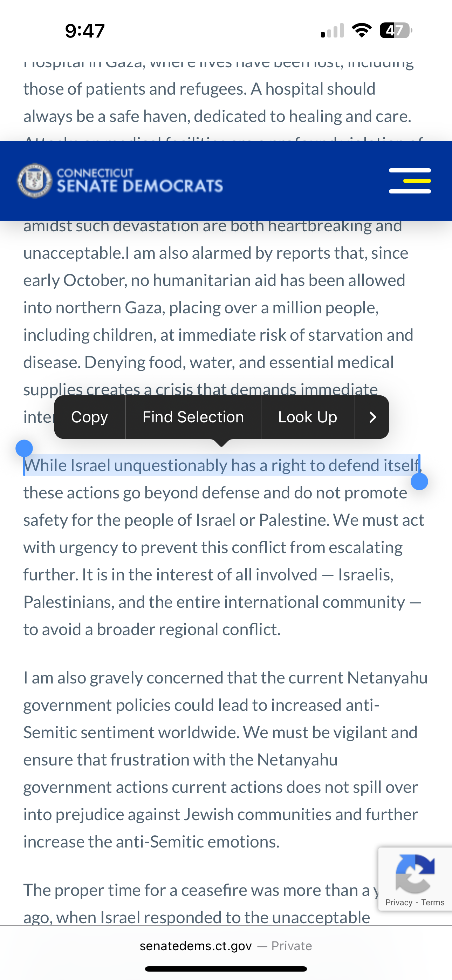The image size is (452, 980).
Task: Tap the home indicator bar at the bottom
Action: [x=226, y=968]
